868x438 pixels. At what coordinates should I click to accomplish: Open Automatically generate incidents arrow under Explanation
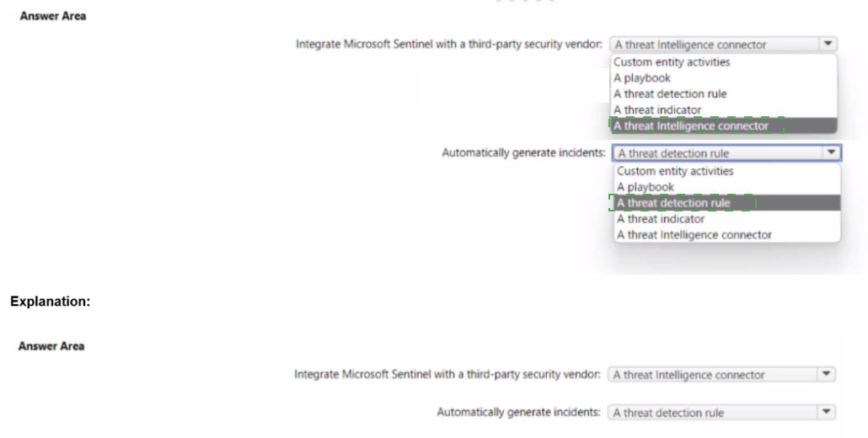(828, 412)
